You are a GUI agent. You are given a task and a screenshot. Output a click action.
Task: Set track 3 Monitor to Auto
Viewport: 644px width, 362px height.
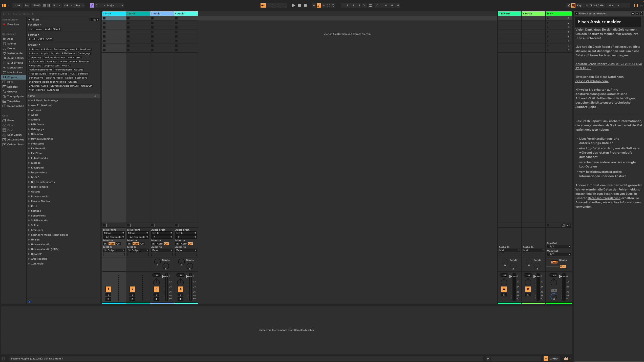click(160, 244)
